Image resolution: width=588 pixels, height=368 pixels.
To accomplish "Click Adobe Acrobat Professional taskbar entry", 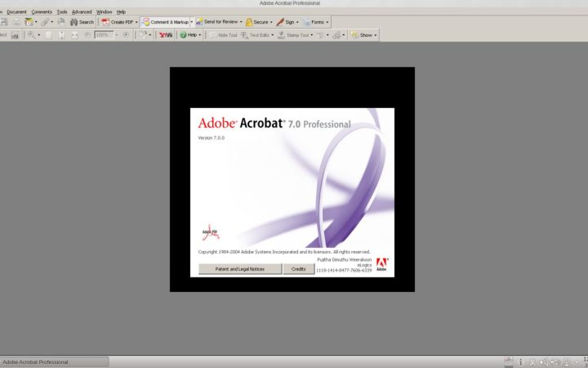I will [55, 362].
